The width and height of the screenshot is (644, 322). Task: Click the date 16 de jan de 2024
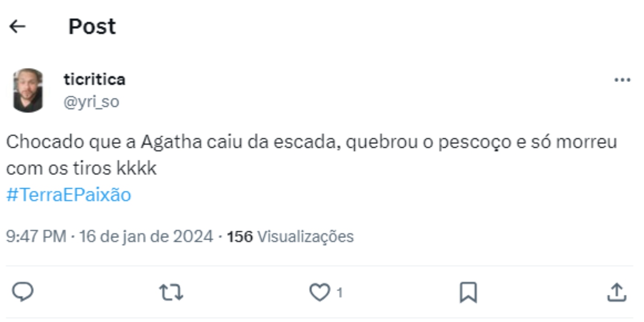click(138, 236)
